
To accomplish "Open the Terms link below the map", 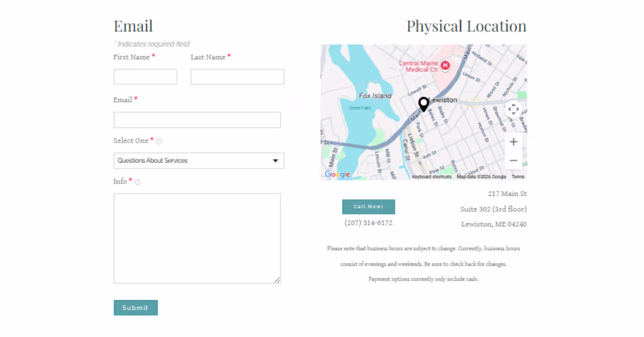I will tap(519, 176).
